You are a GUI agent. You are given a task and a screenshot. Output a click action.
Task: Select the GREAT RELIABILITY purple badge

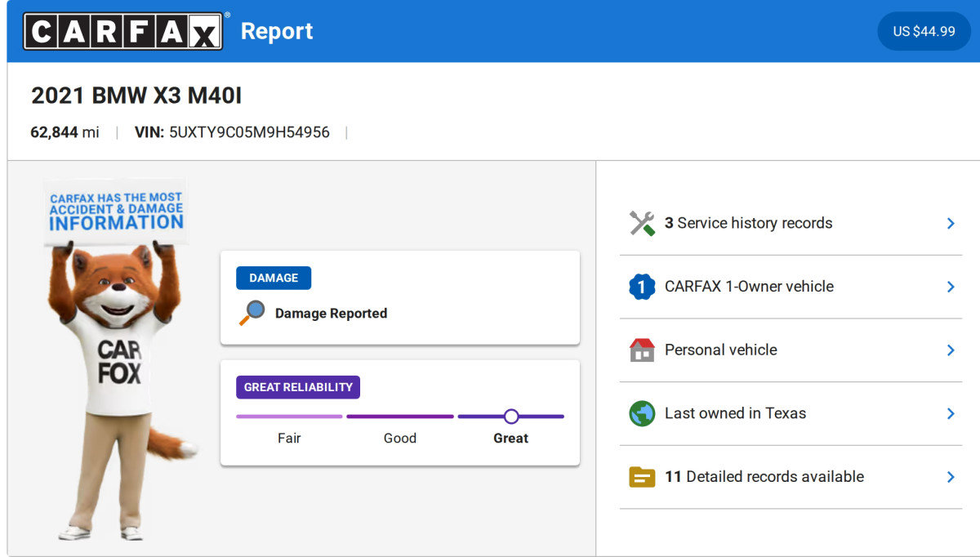pos(298,387)
